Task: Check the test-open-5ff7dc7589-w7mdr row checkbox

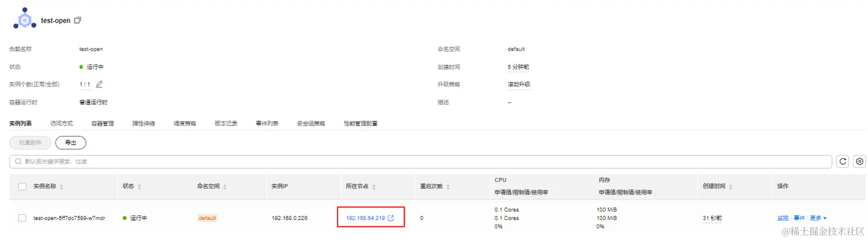Action: 22,218
